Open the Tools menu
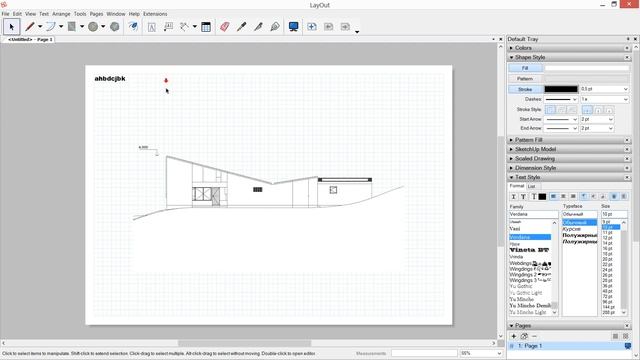This screenshot has width=640, height=360. point(80,14)
